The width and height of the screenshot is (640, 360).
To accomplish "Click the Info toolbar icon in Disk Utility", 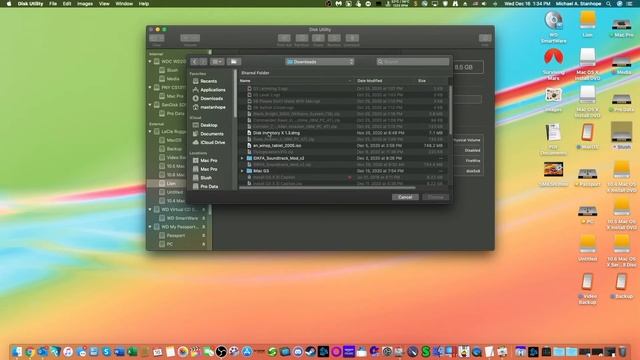I will tap(485, 38).
